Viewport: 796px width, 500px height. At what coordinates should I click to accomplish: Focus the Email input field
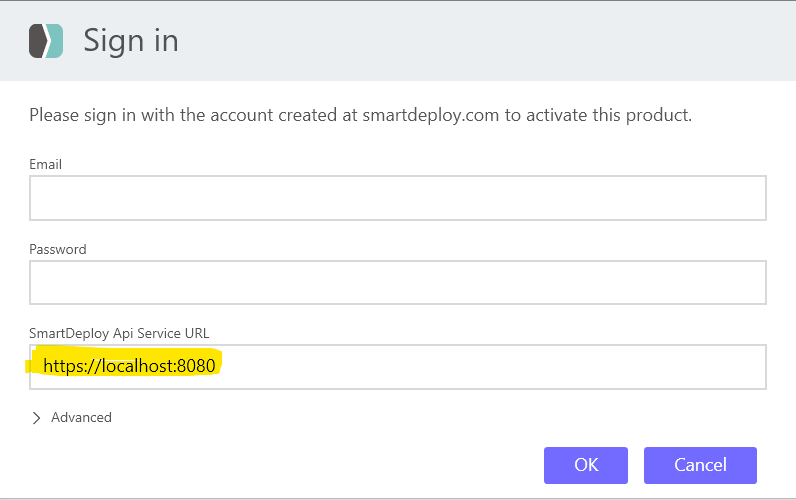click(x=397, y=198)
